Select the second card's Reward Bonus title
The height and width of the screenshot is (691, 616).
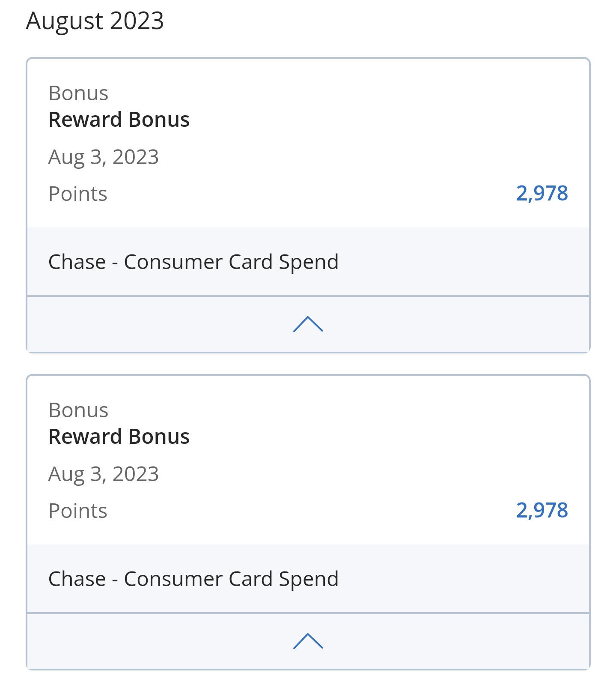point(119,437)
